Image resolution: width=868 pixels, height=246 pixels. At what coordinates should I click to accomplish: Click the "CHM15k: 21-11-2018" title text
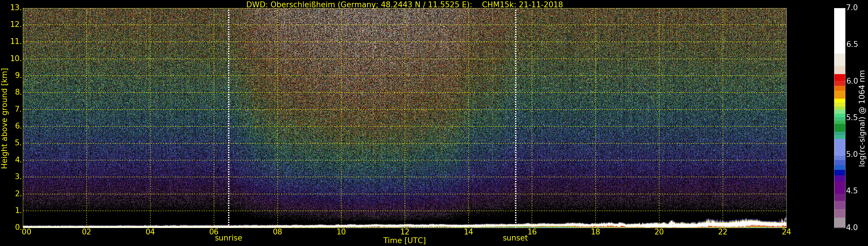(x=522, y=4)
